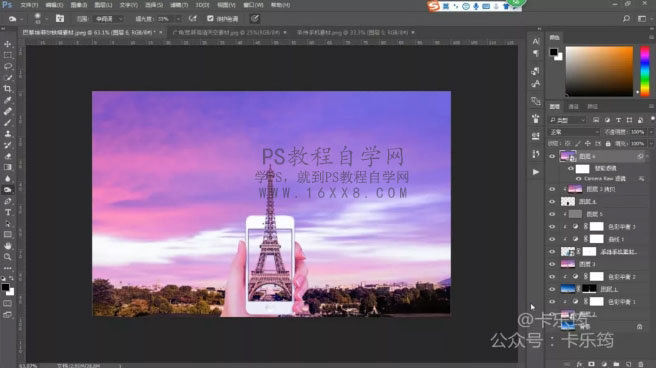Create a new layer icon
656x368 pixels.
(628, 364)
